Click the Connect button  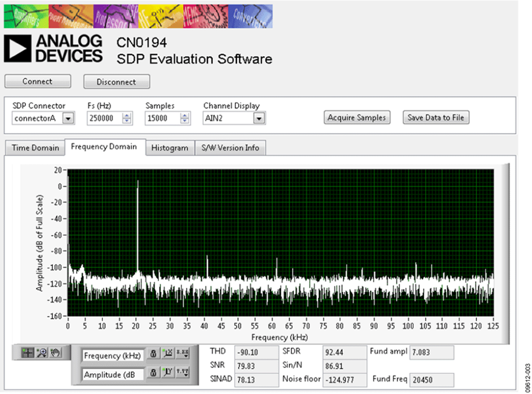[38, 82]
